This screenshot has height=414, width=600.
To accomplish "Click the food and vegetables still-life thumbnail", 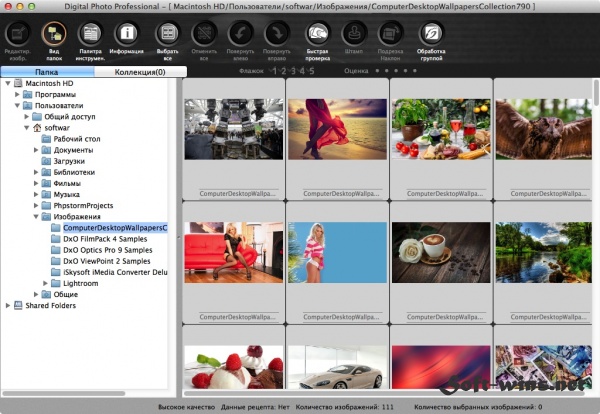I will pos(441,129).
